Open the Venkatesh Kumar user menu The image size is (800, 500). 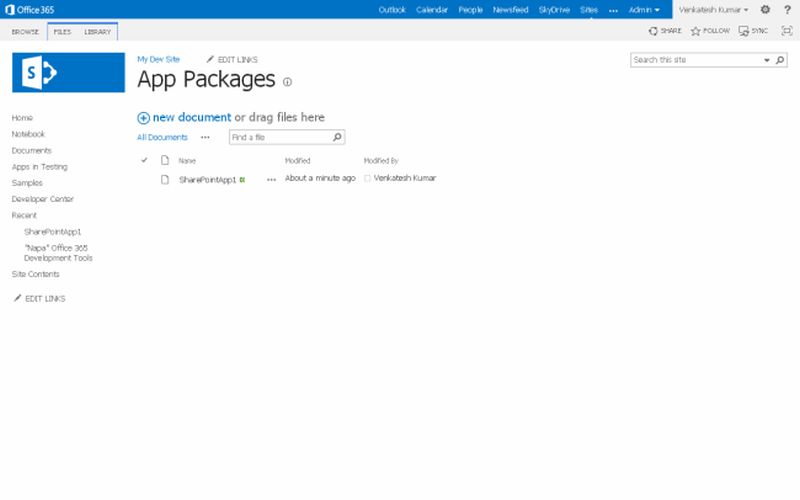point(713,10)
